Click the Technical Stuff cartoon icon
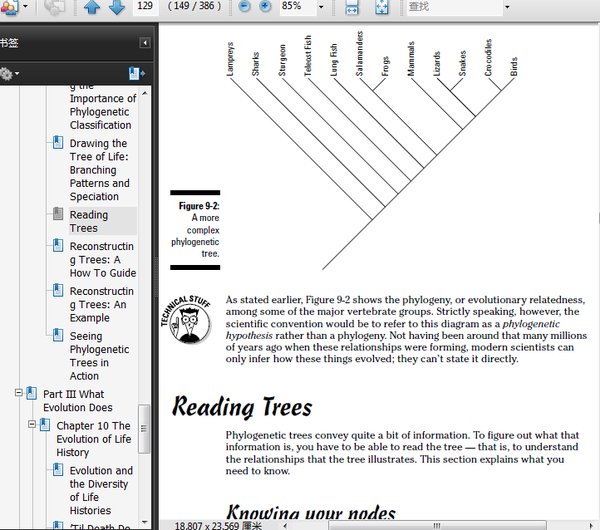 point(186,320)
